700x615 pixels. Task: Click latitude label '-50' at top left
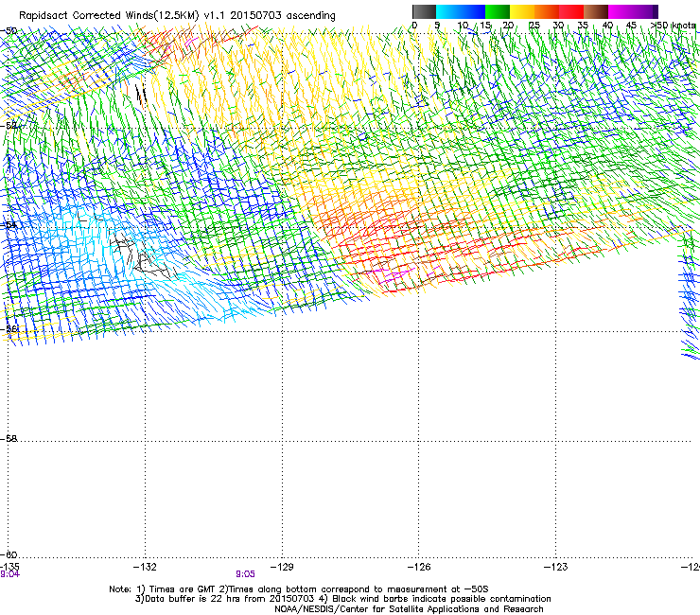[x=9, y=31]
